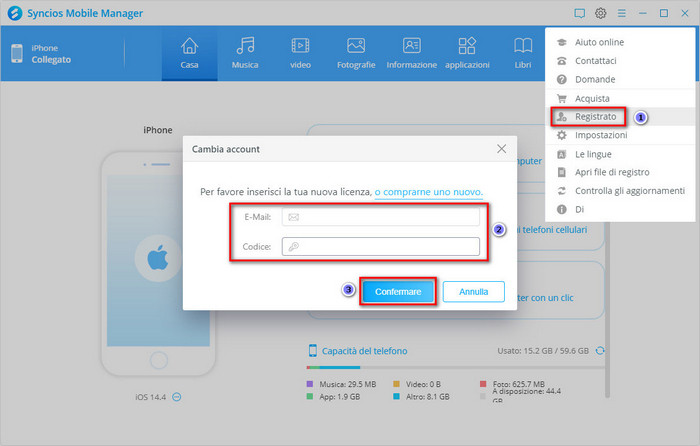The image size is (700, 446).
Task: Click the Capacità del telefono phone icon
Action: (x=312, y=351)
